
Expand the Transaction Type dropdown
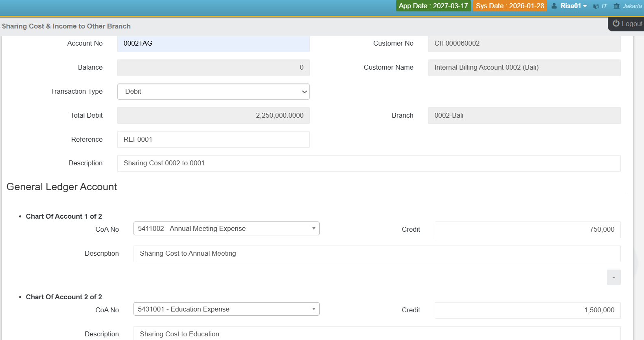[x=213, y=92]
